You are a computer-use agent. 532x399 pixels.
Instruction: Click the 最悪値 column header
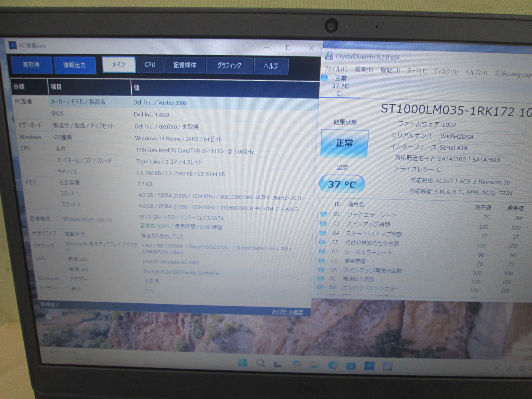[515, 208]
